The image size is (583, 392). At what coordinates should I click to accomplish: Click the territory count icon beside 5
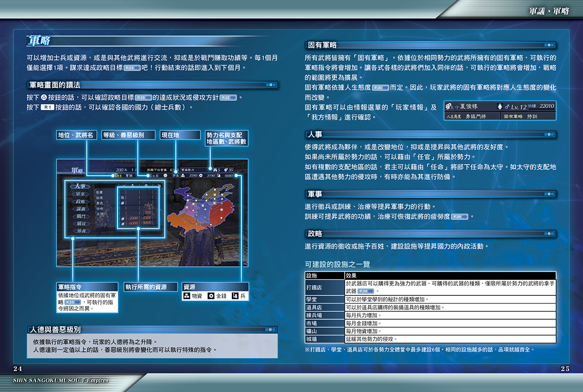(214, 170)
